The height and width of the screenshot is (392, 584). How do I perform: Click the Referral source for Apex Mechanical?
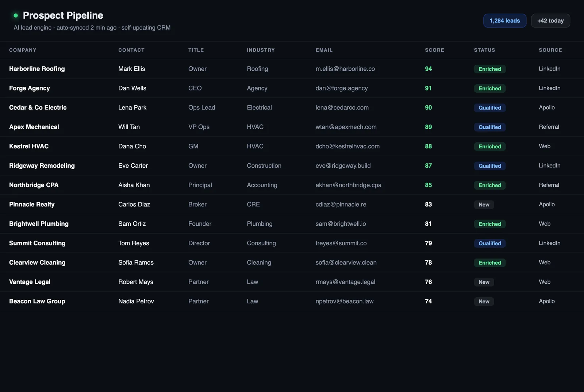coord(549,127)
